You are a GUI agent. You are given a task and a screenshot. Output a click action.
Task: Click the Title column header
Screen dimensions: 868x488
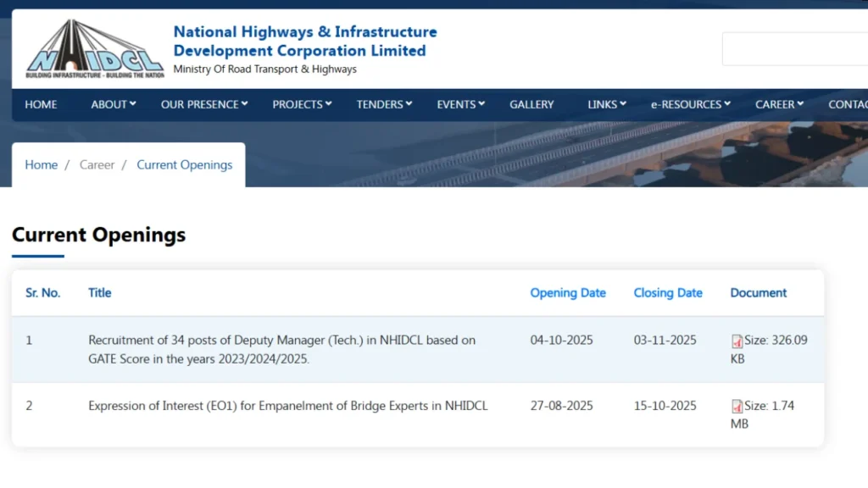[100, 293]
